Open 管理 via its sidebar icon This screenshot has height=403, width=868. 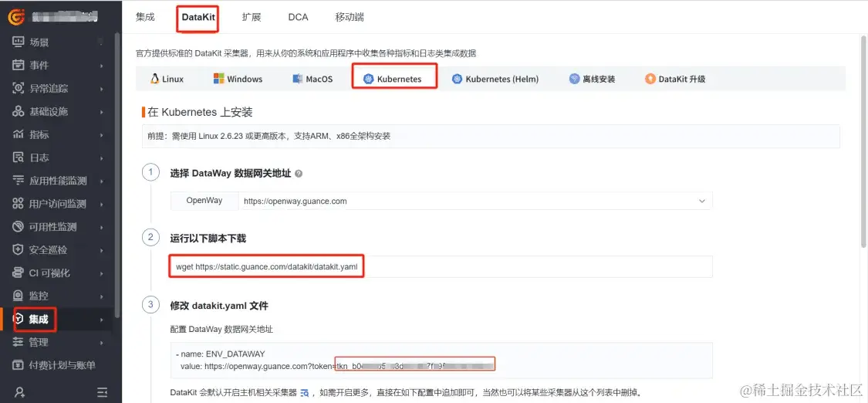tap(19, 342)
